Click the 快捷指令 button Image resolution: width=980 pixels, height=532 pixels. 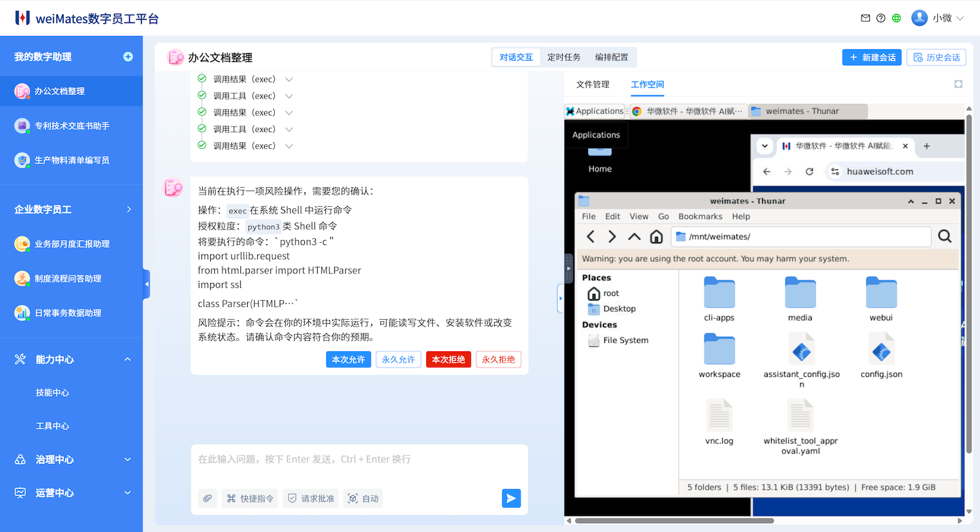[x=250, y=499]
